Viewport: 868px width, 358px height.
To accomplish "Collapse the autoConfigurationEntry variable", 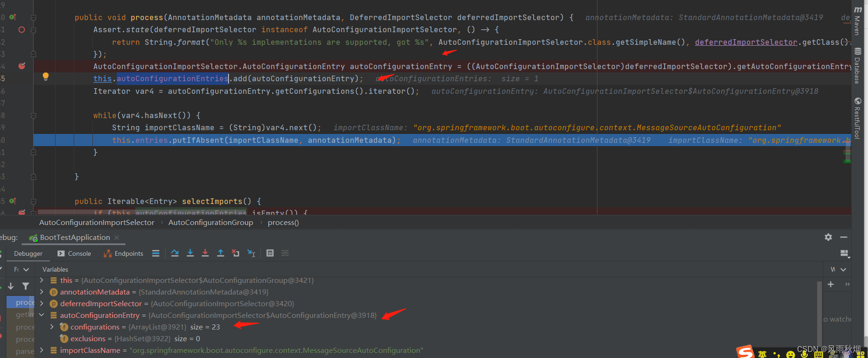I will 42,315.
